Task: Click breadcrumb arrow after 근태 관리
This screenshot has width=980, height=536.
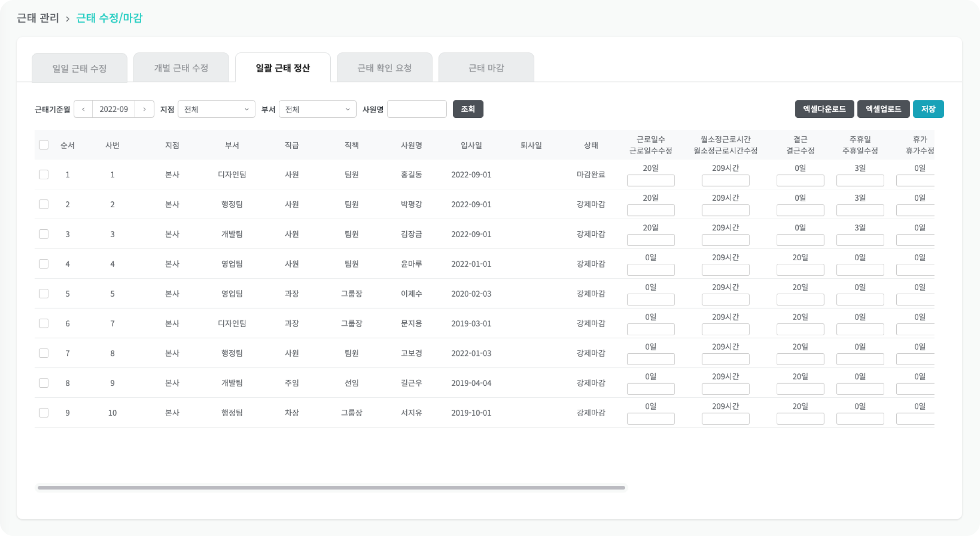Action: (x=68, y=19)
